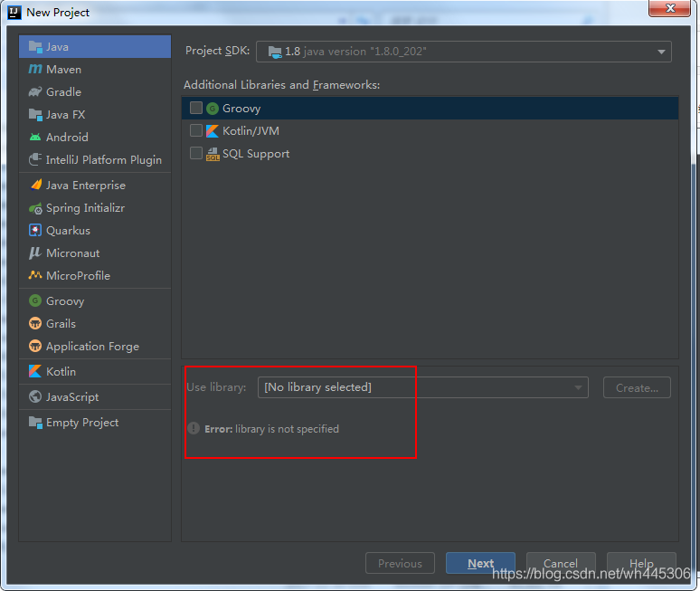
Task: Click the Micronaut mu icon
Action: (35, 253)
